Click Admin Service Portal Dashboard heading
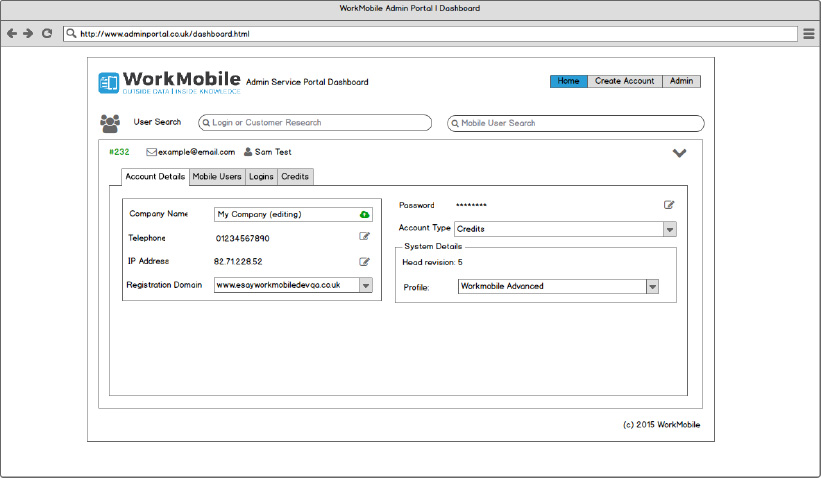The width and height of the screenshot is (821, 478). coord(307,82)
